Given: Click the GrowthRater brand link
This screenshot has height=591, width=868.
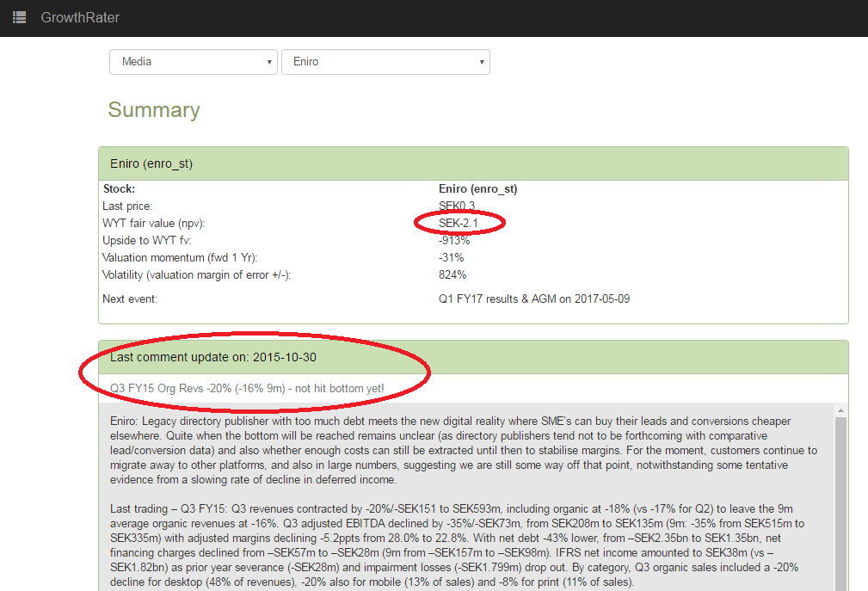Looking at the screenshot, I should click(80, 18).
